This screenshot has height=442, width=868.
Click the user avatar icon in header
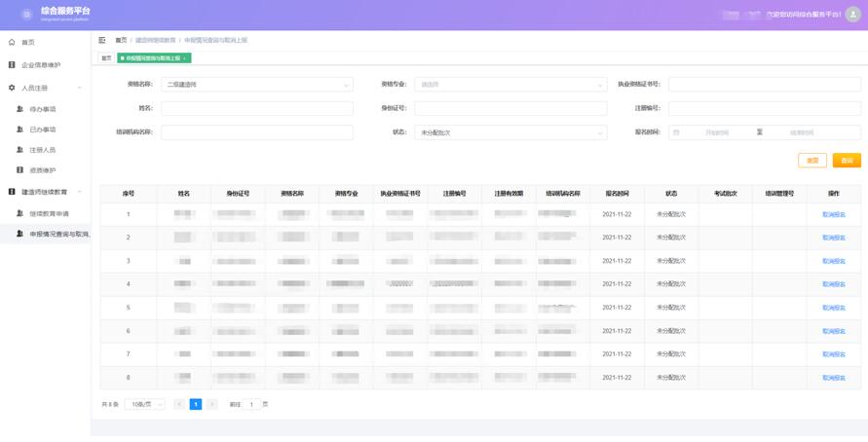click(853, 15)
